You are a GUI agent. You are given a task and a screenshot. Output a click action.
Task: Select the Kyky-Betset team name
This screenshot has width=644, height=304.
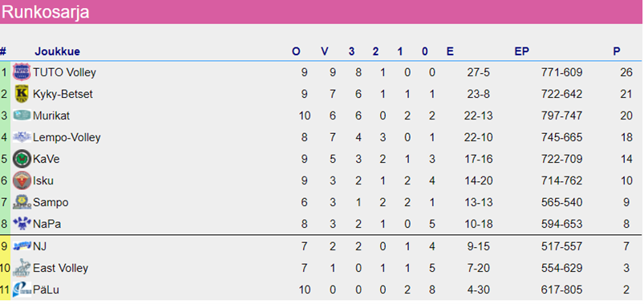[63, 94]
